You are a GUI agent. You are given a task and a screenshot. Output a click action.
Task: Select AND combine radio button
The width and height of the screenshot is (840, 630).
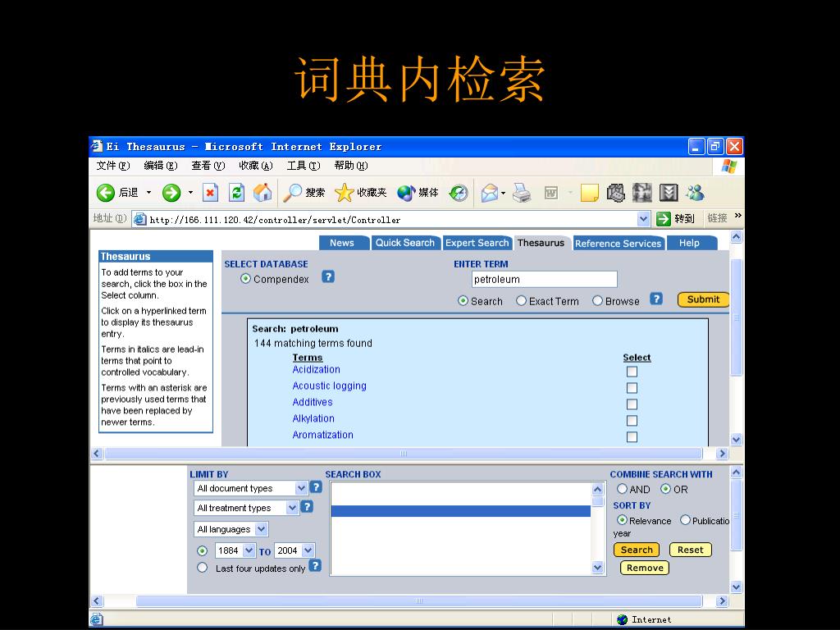click(x=622, y=489)
